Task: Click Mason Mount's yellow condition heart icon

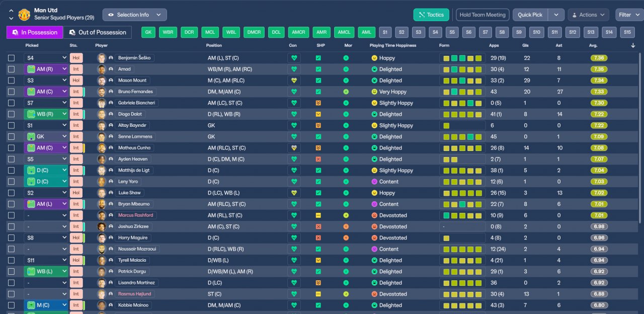Action: click(294, 81)
